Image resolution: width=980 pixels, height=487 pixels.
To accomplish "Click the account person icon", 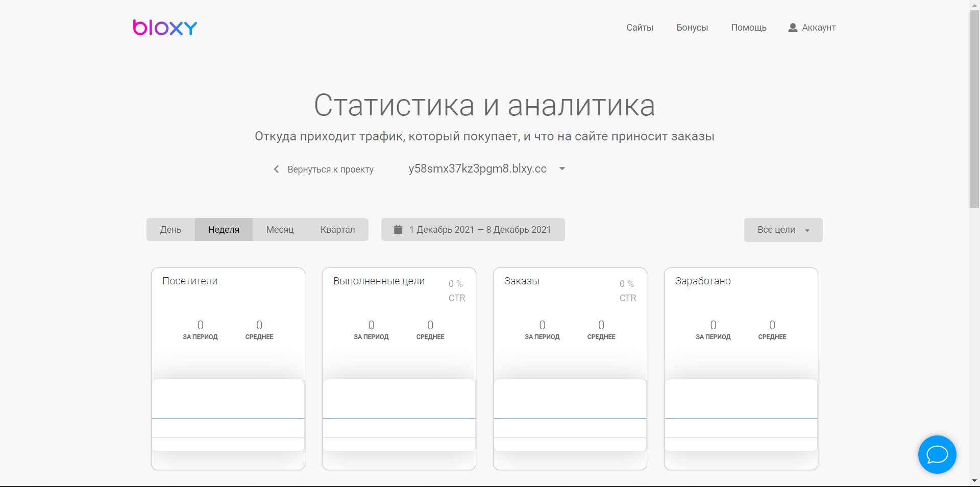I will (x=793, y=28).
